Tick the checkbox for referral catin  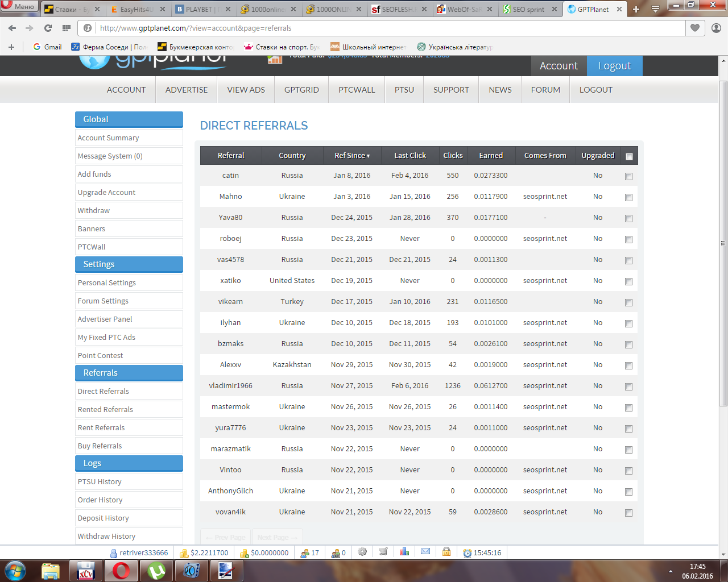628,176
